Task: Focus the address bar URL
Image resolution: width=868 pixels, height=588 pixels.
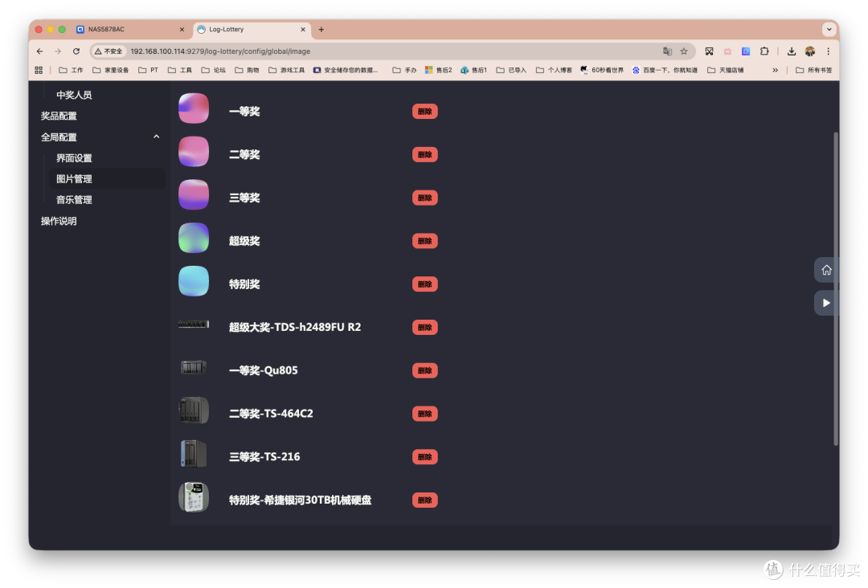Action: pos(220,51)
